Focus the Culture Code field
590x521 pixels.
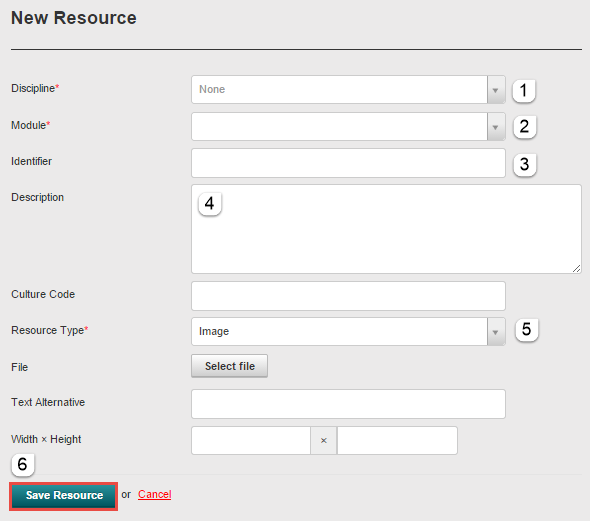point(348,296)
